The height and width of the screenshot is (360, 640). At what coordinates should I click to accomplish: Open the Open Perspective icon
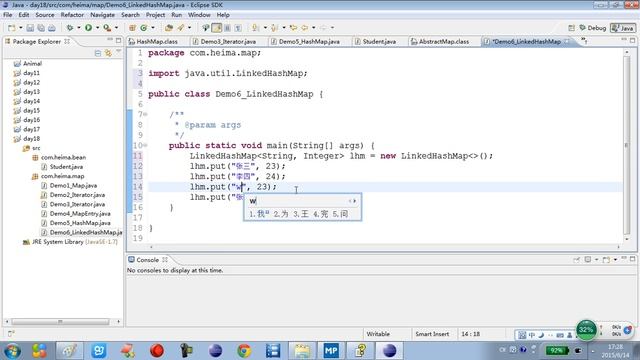(x=571, y=28)
